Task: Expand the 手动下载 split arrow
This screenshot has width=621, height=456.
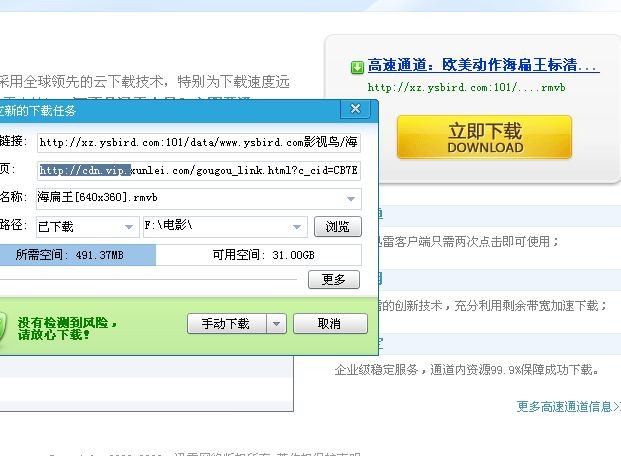Action: pos(276,324)
